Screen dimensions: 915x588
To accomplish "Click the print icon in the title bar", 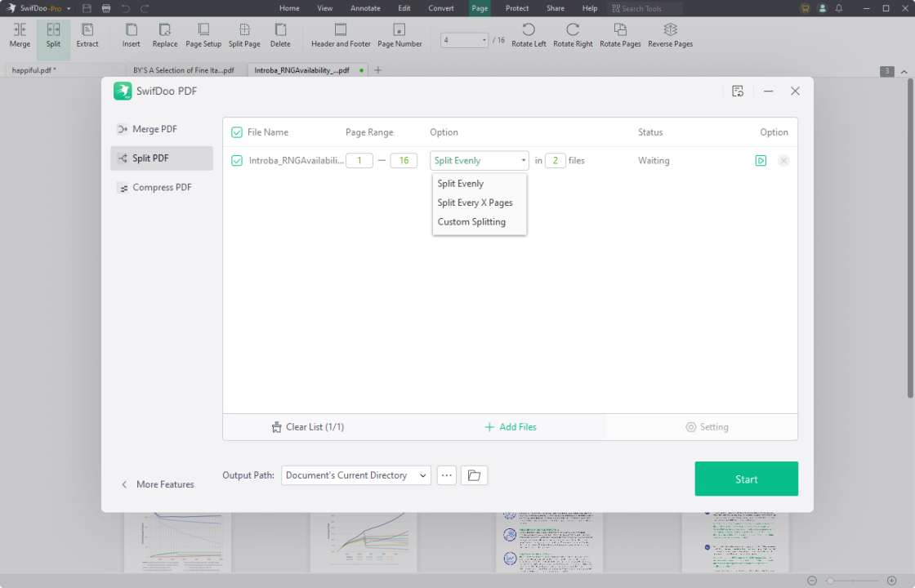I will pyautogui.click(x=106, y=8).
